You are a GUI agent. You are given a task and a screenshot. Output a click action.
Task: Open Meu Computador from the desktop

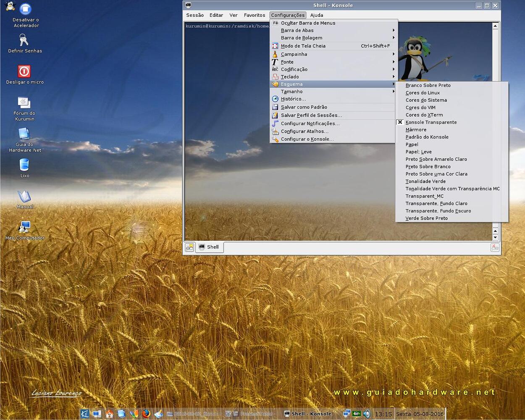click(x=24, y=228)
